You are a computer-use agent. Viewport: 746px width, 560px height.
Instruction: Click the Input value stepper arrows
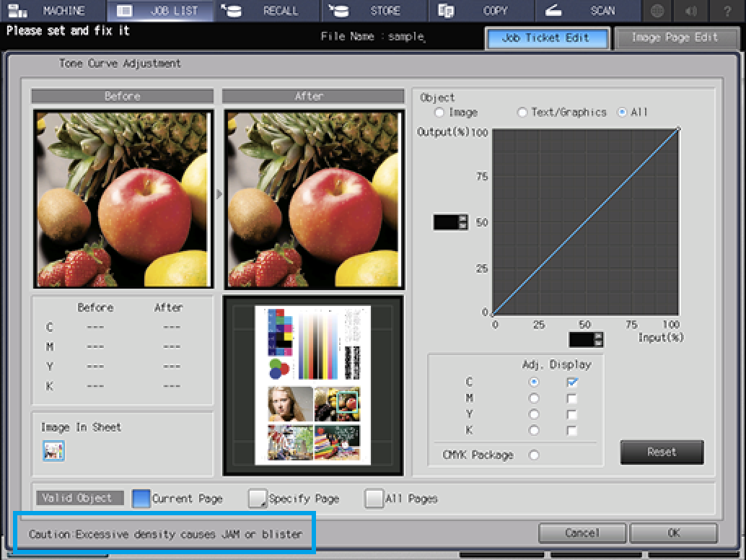598,339
